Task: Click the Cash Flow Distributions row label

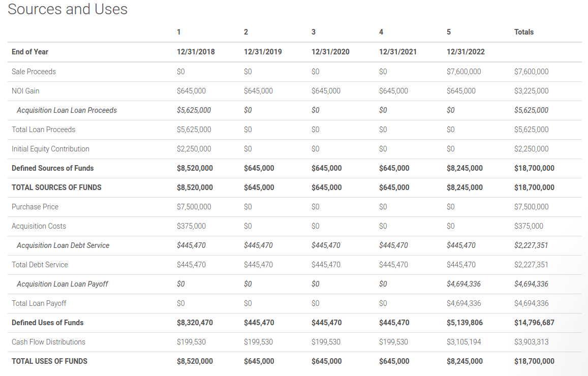Action: tap(48, 342)
